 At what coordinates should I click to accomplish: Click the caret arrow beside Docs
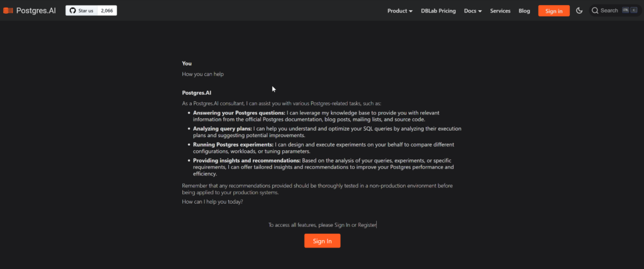click(480, 11)
